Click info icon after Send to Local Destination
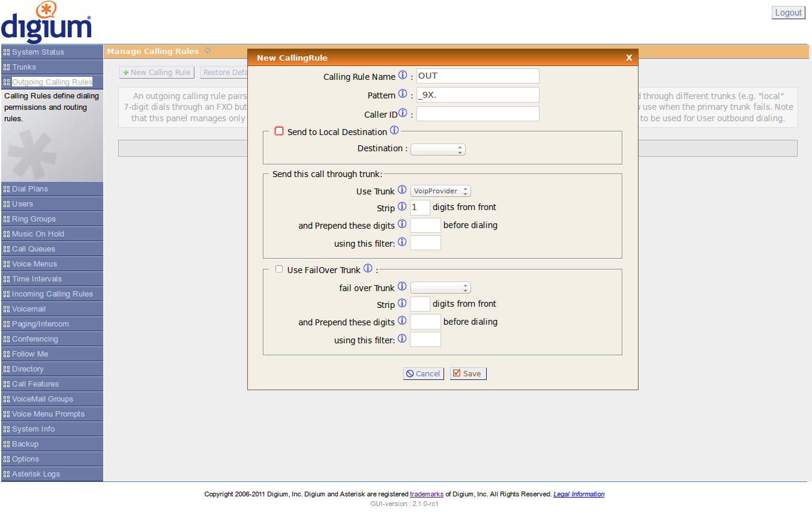The width and height of the screenshot is (812, 515). click(394, 131)
